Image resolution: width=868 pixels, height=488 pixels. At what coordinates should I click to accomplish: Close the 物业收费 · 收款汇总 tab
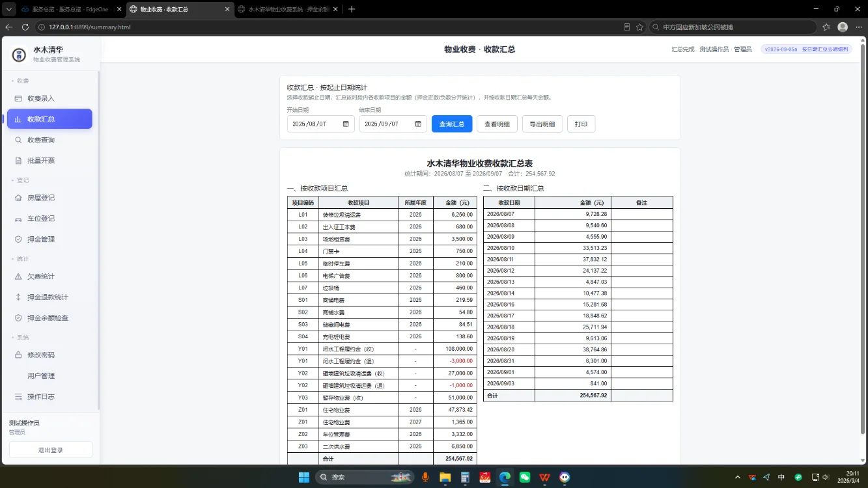click(227, 9)
